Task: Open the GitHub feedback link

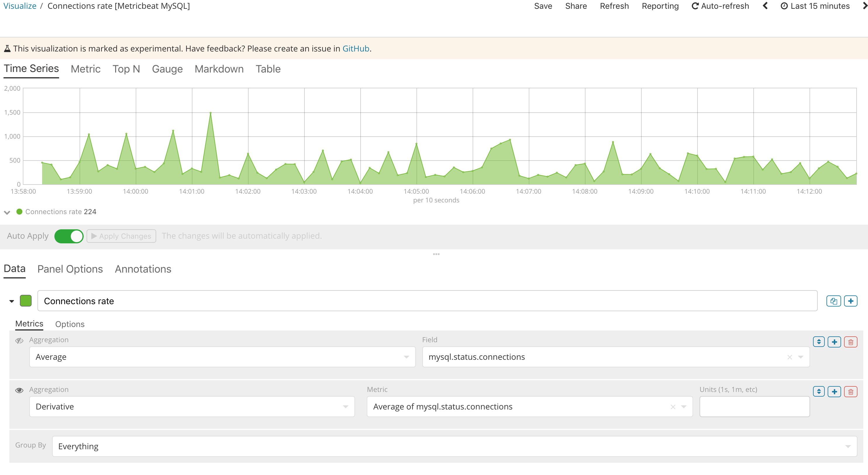Action: [355, 48]
